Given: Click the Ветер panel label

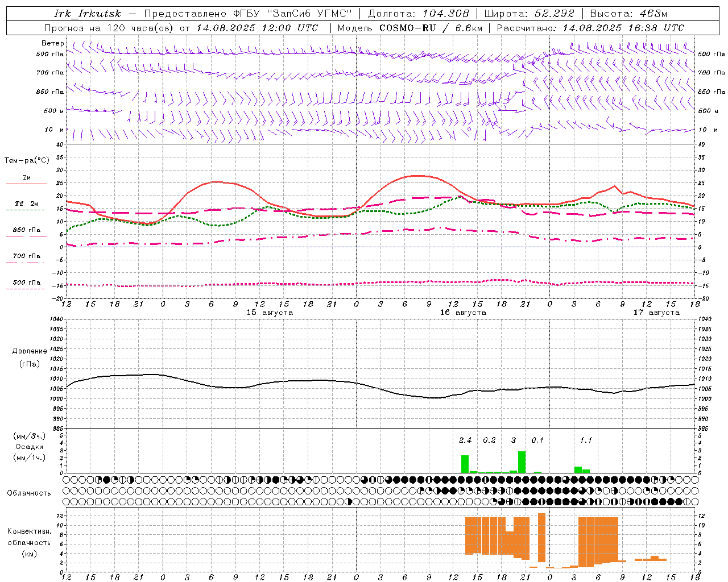Looking at the screenshot, I should pos(52,43).
